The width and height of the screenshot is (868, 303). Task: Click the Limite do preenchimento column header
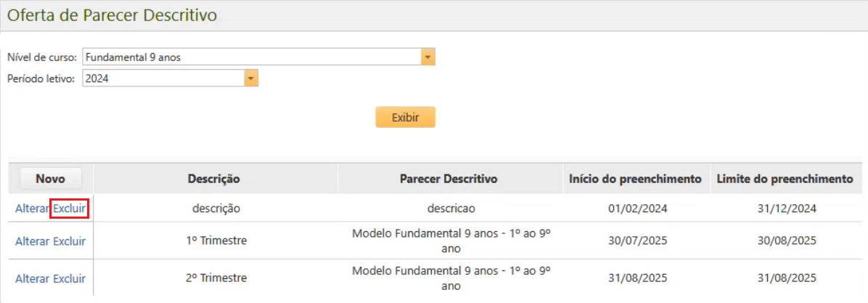785,178
